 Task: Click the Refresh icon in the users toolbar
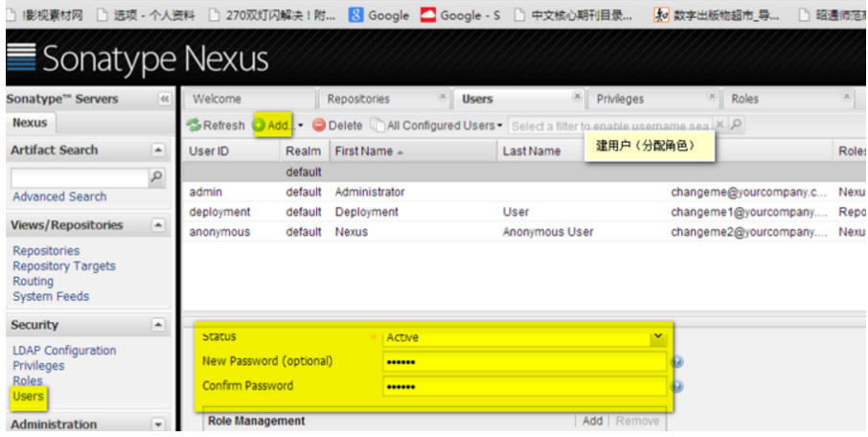pos(194,126)
